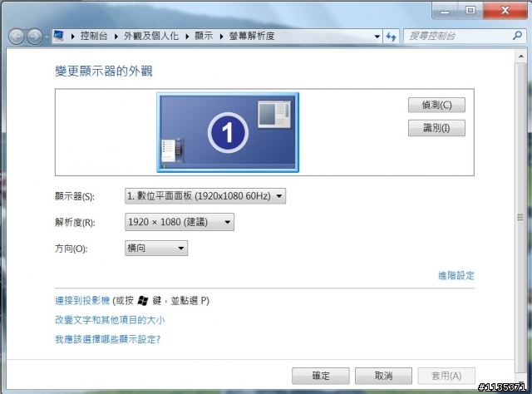
Task: Click 改變文字和其他項目的大小 link
Action: [110, 320]
